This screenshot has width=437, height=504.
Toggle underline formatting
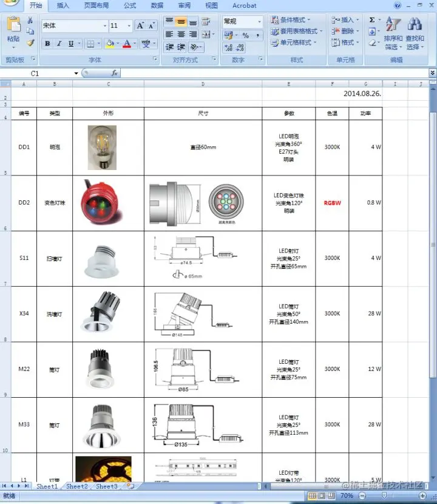tap(71, 43)
